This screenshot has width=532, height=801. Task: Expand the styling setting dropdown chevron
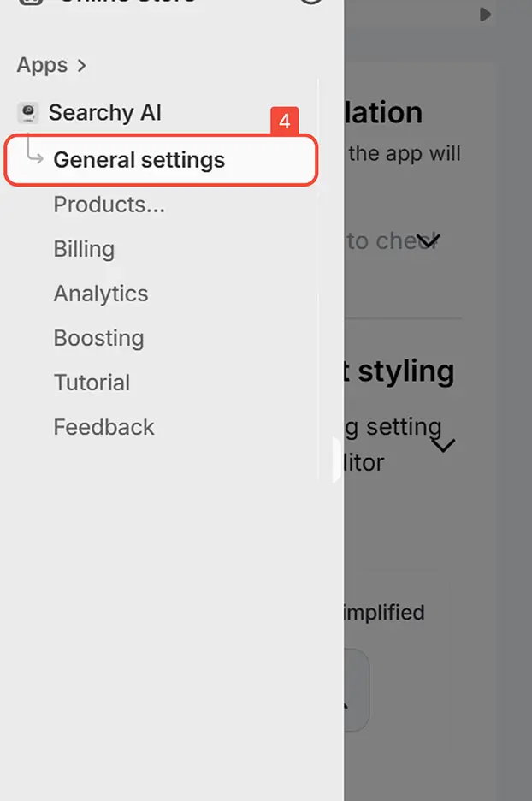point(443,446)
